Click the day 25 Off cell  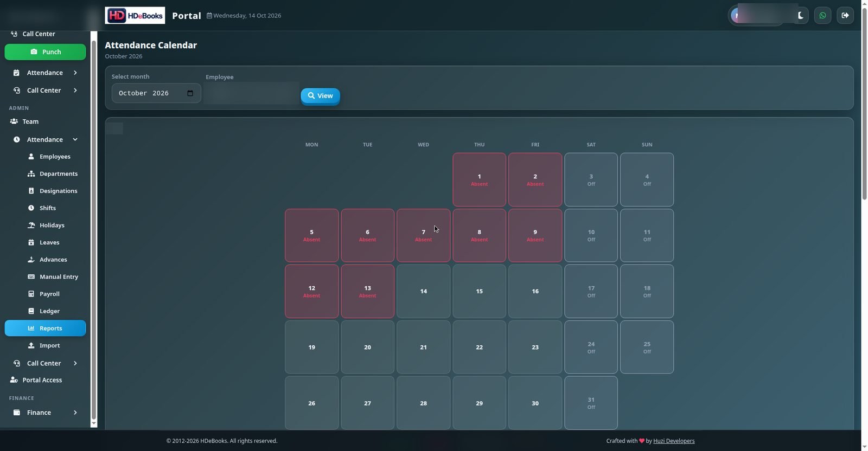click(x=647, y=347)
